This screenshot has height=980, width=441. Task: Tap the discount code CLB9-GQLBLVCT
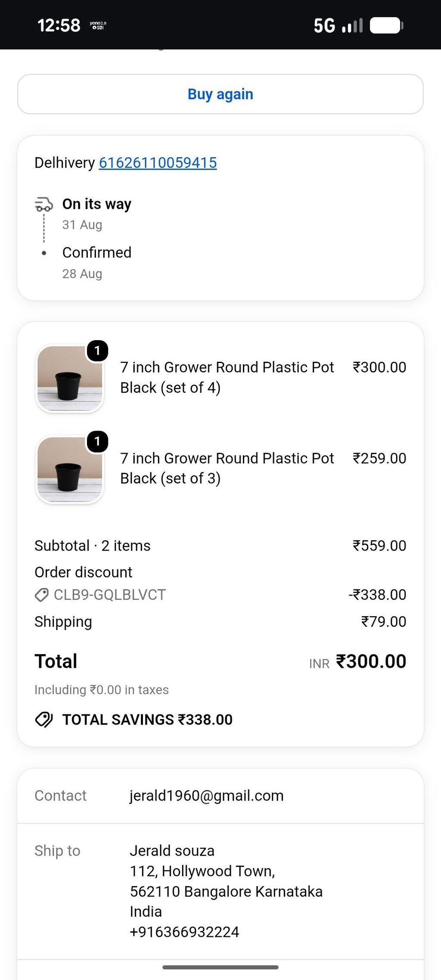tap(110, 595)
